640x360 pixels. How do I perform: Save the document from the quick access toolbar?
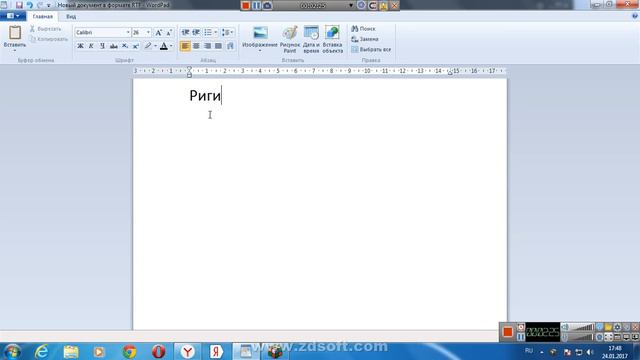[19, 5]
